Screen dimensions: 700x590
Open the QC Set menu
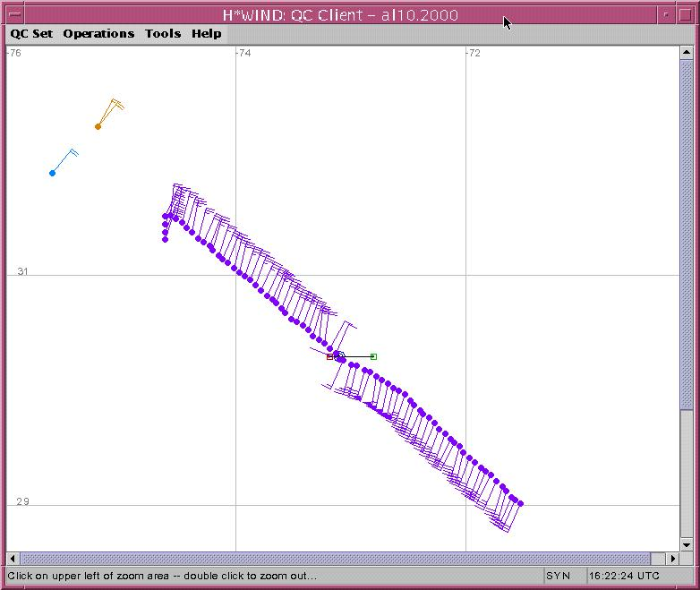(x=31, y=34)
